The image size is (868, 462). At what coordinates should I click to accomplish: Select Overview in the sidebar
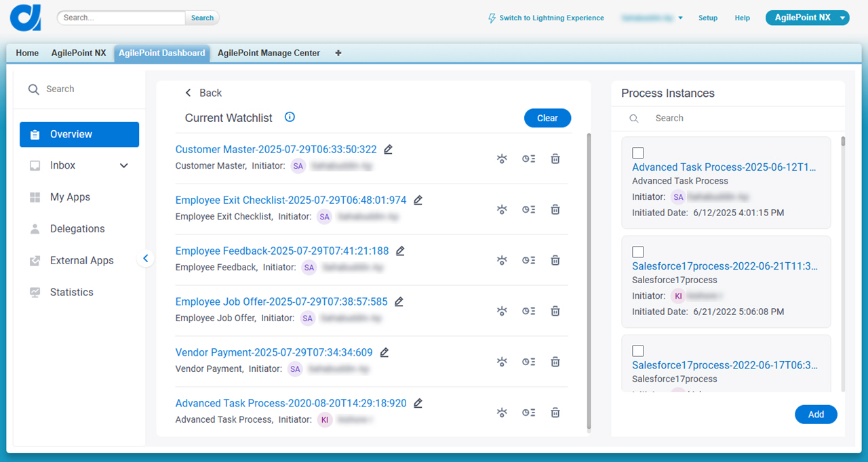[79, 134]
